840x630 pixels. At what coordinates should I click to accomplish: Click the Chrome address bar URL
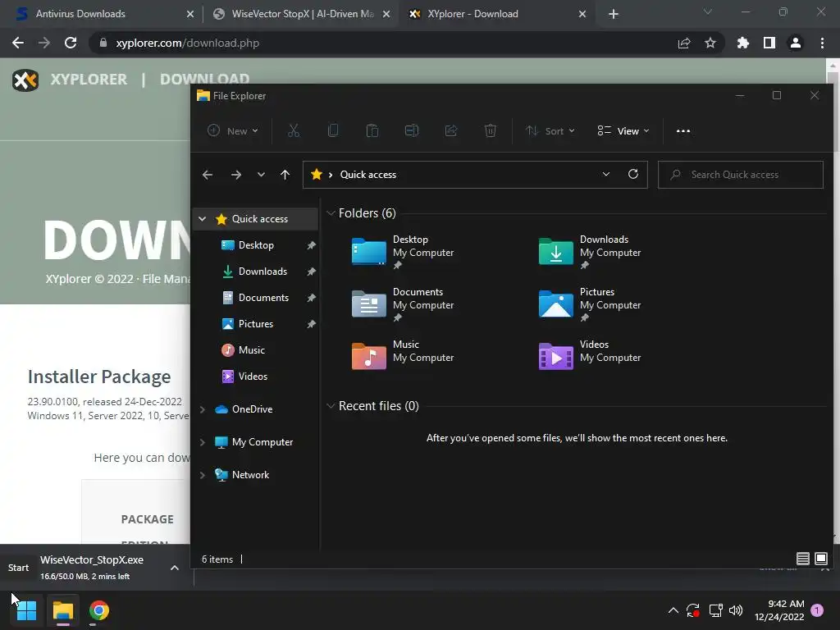point(188,43)
